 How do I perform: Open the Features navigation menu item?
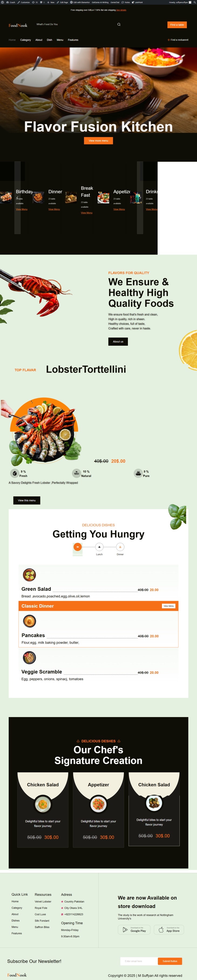click(73, 40)
